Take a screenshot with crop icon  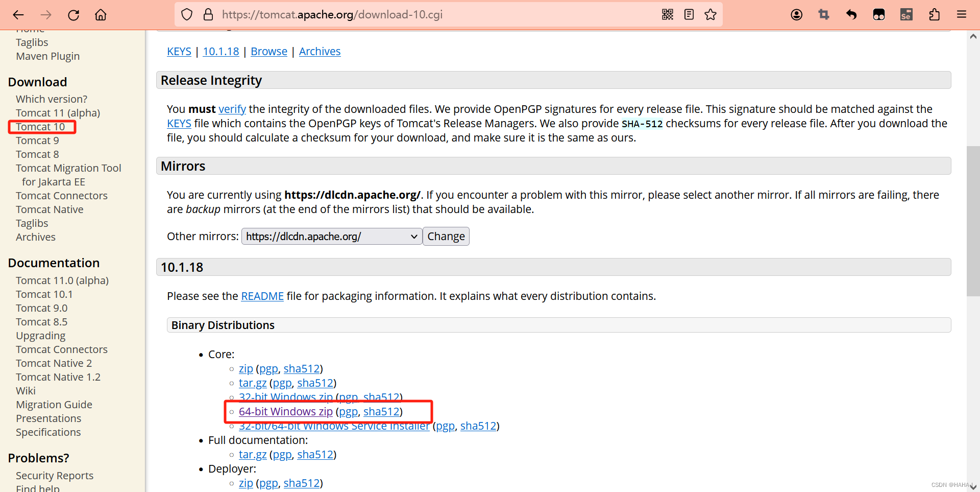click(x=824, y=15)
